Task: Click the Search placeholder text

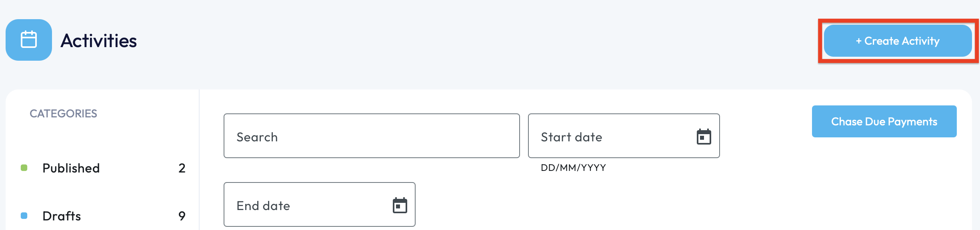Action: [257, 137]
